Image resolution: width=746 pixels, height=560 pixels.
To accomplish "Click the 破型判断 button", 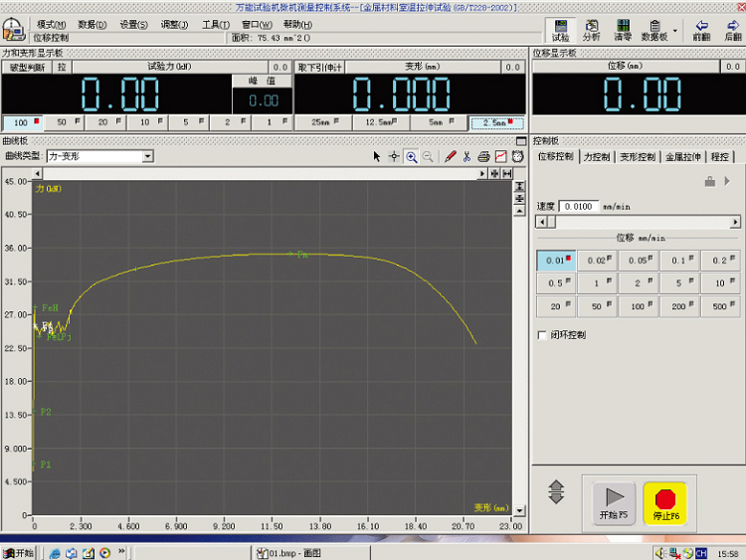I will click(27, 68).
